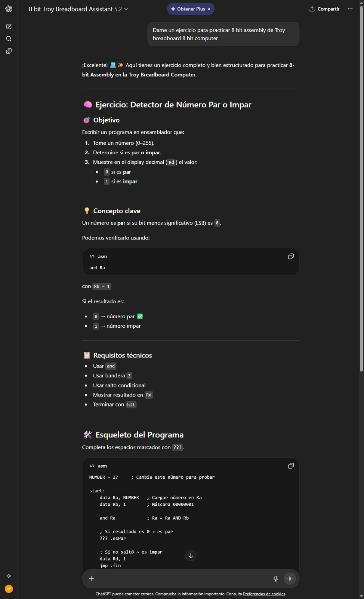The width and height of the screenshot is (364, 599).
Task: Click into the message input field
Action: pos(183,578)
